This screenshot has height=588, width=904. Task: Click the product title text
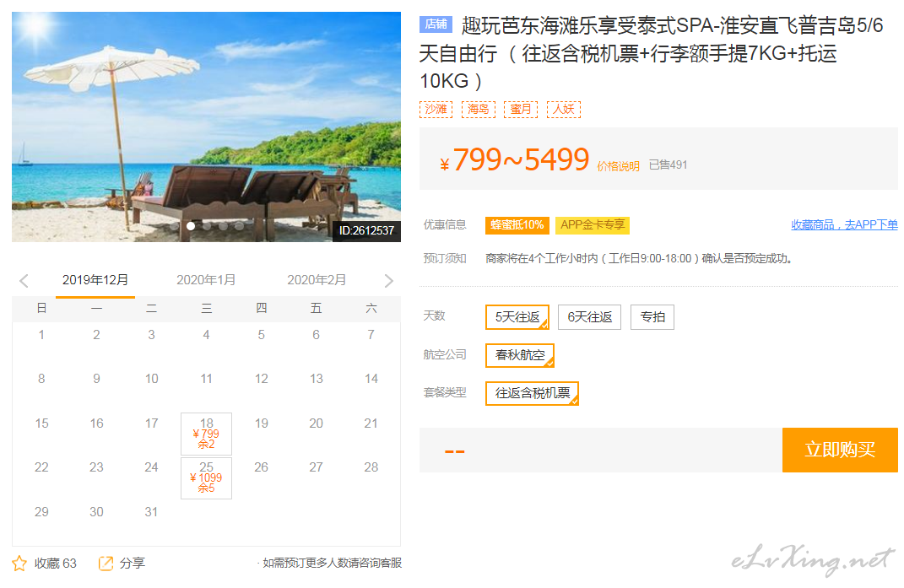651,53
